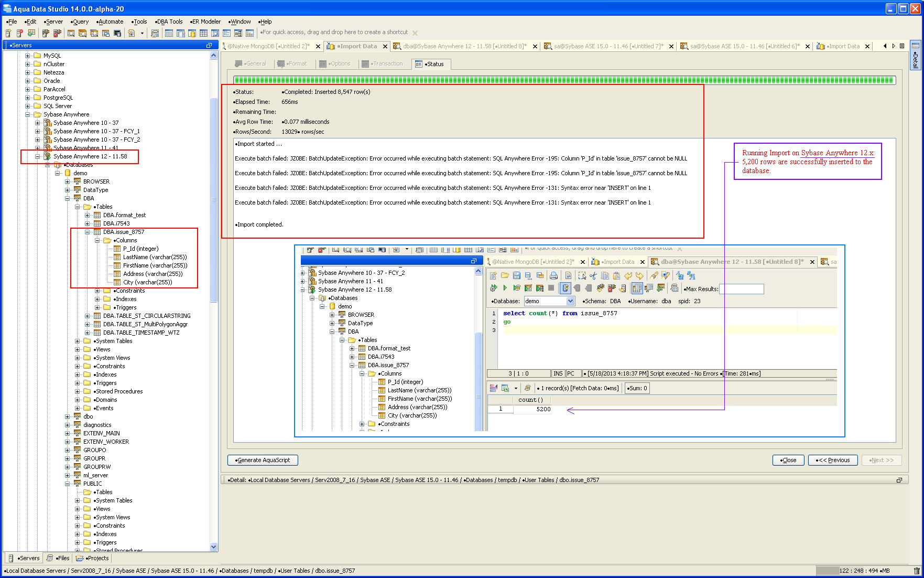
Task: Click the Generate AquaScript button
Action: [x=263, y=460]
